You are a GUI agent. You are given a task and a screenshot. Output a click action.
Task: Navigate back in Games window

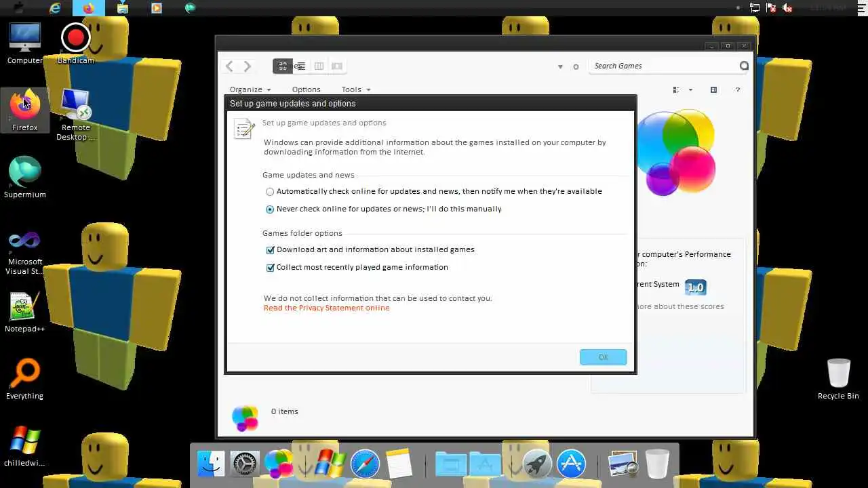point(229,66)
